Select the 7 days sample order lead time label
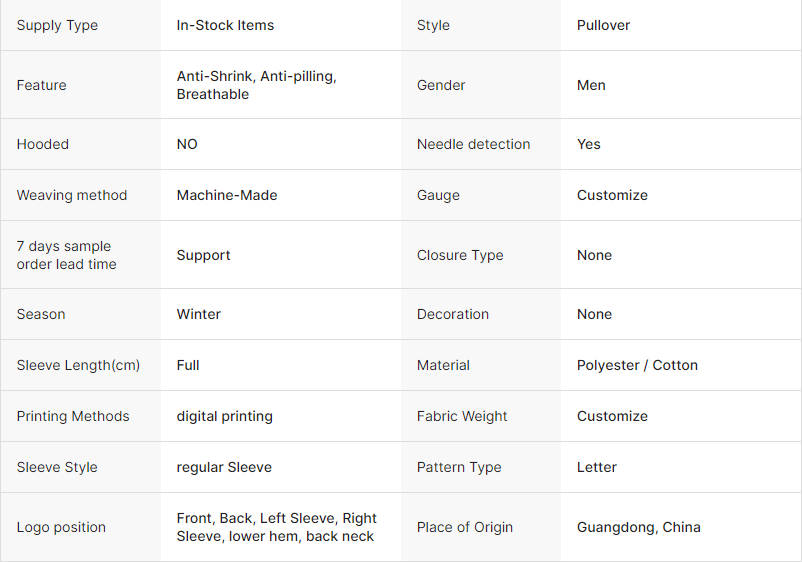 66,255
